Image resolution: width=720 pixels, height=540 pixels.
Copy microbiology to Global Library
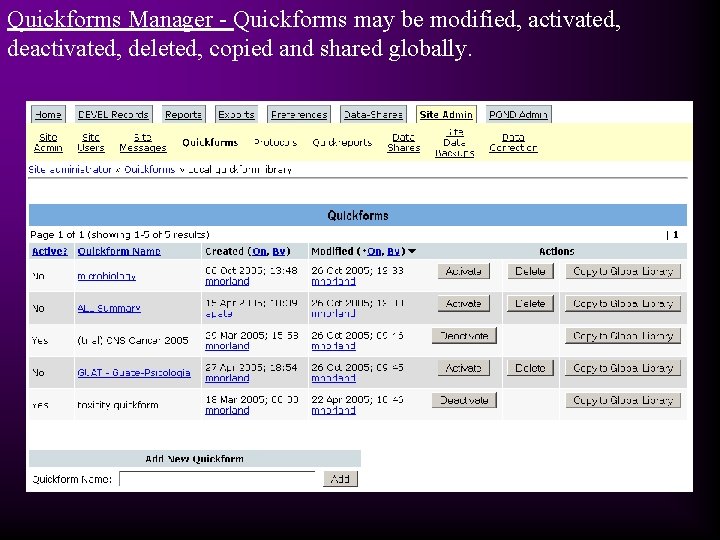(623, 271)
